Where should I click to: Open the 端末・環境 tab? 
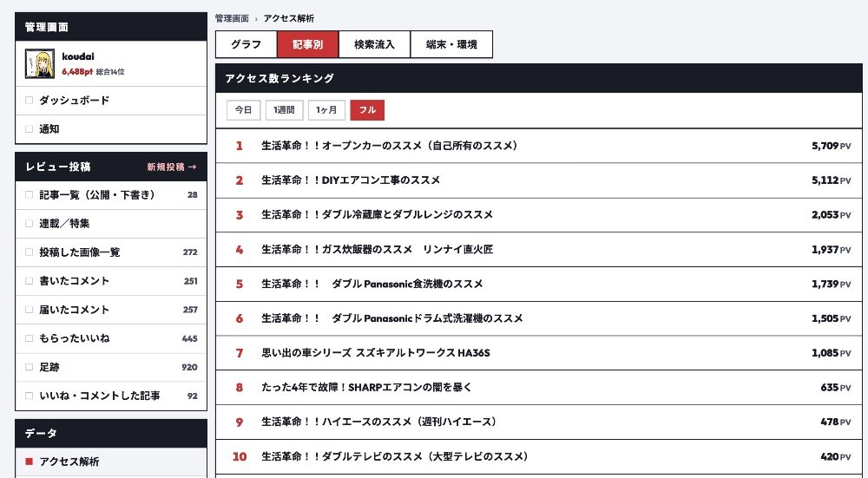451,44
